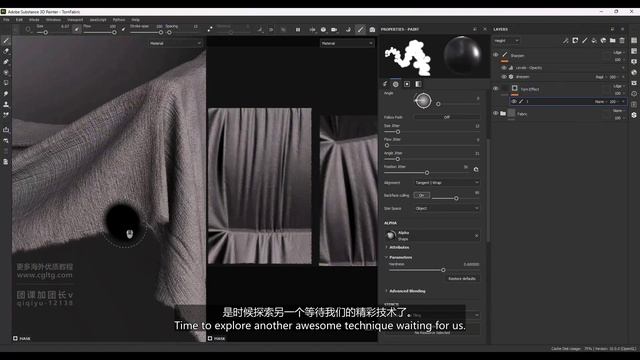Delete layer with trash icon
The height and width of the screenshot is (360, 640).
tap(622, 40)
